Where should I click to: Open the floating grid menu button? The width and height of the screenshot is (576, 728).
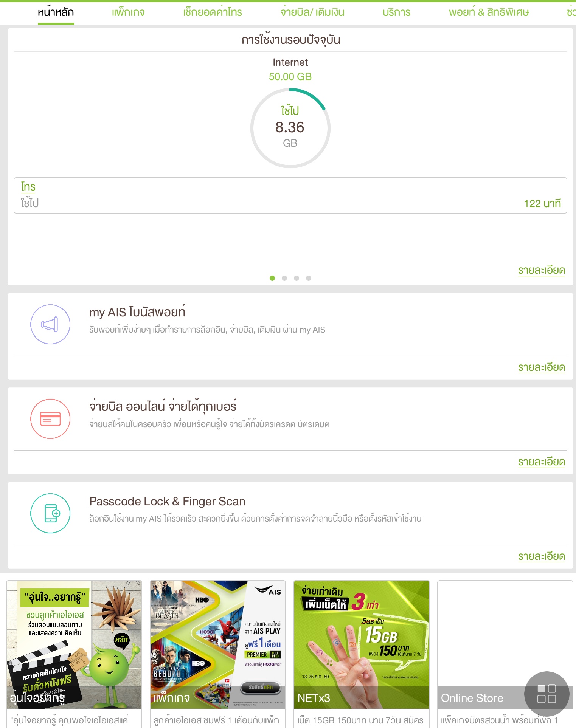[x=547, y=694]
